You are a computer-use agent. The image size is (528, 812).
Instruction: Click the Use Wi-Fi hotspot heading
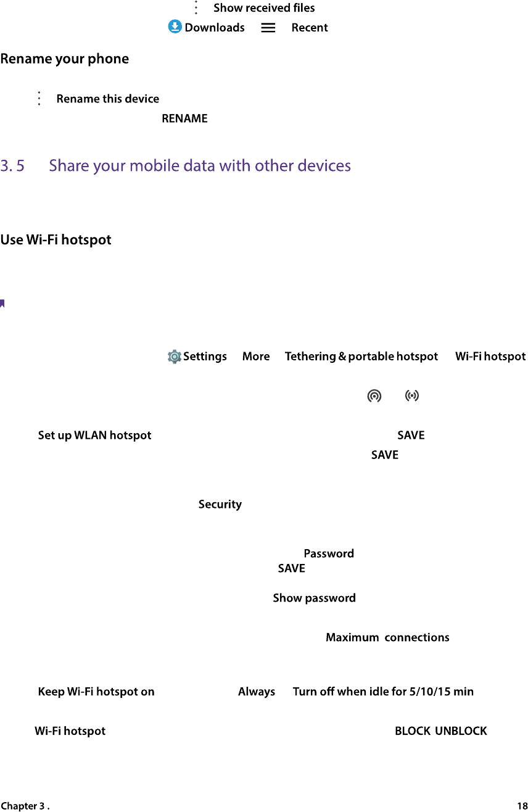56,239
